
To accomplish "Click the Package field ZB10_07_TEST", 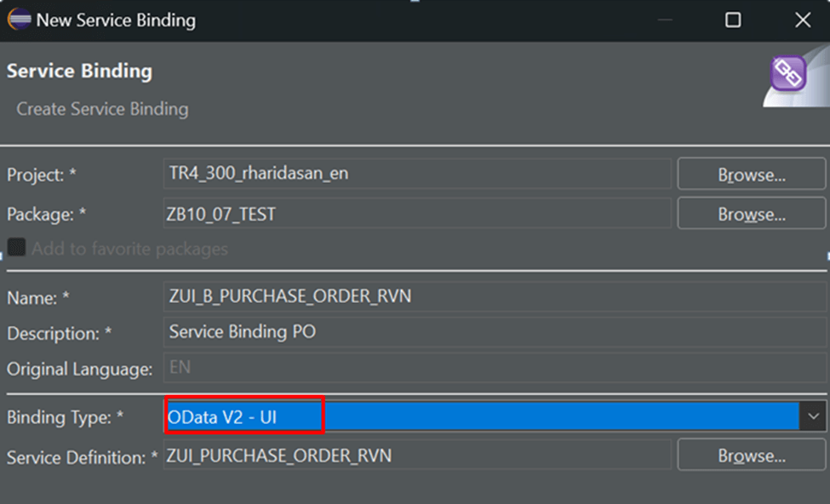I will pos(417,214).
